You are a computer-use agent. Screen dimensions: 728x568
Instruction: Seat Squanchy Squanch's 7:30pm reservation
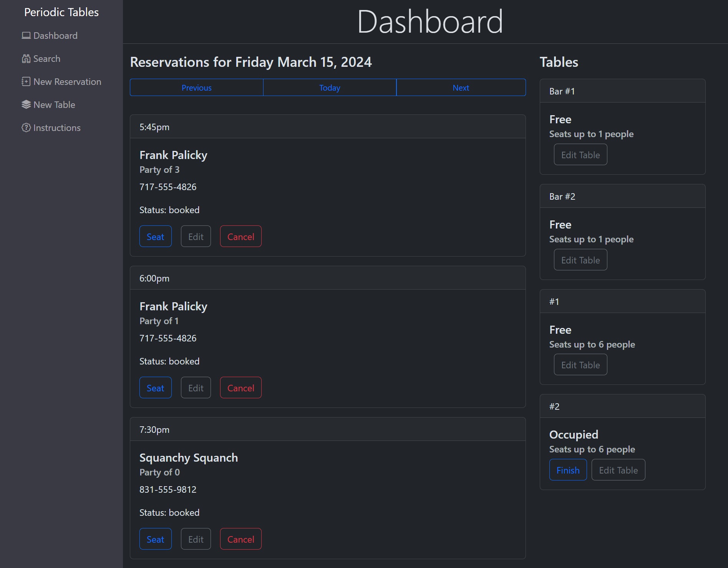tap(155, 539)
